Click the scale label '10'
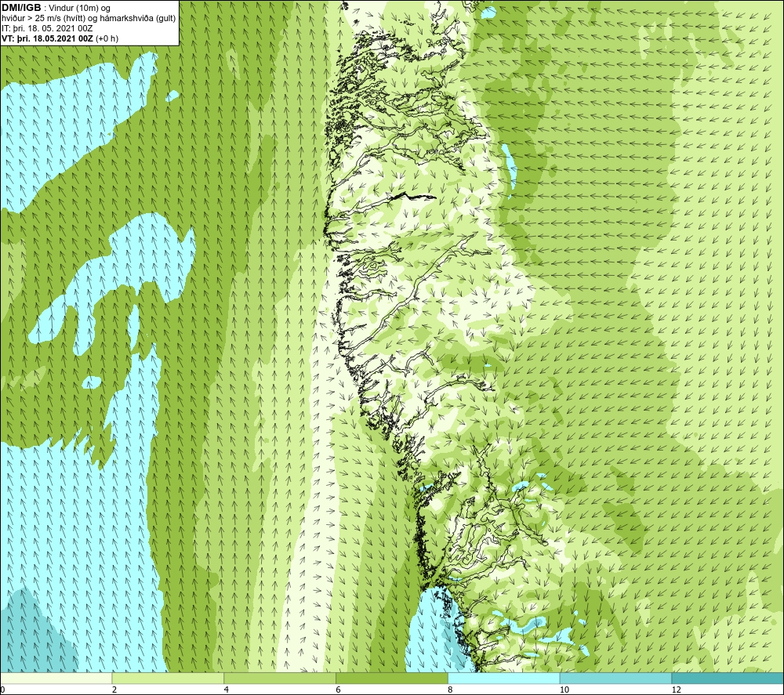The image size is (784, 695). (564, 690)
